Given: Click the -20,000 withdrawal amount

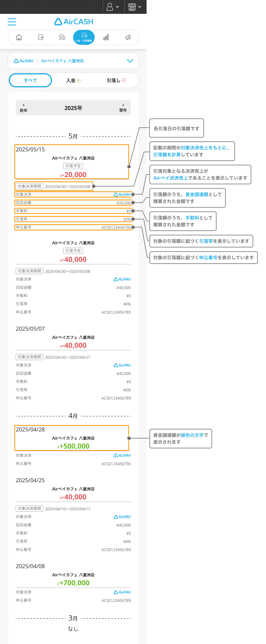Looking at the screenshot, I should 73,175.
